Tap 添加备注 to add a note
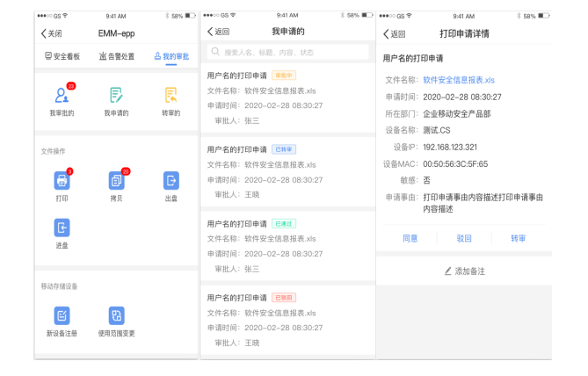Viewport: 588px width, 376px height. coord(465,271)
